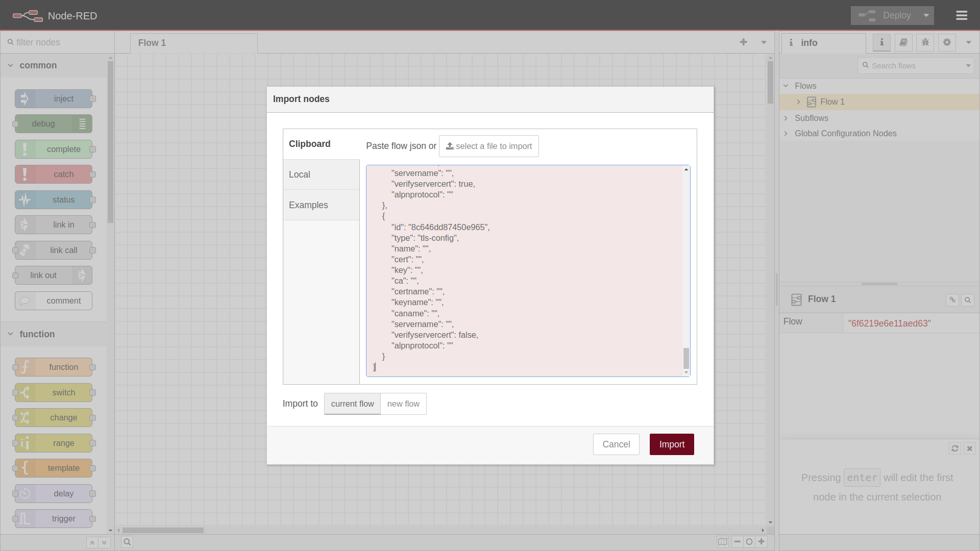The height and width of the screenshot is (551, 980).
Task: Expand the Flow 1 tree item
Action: click(798, 102)
